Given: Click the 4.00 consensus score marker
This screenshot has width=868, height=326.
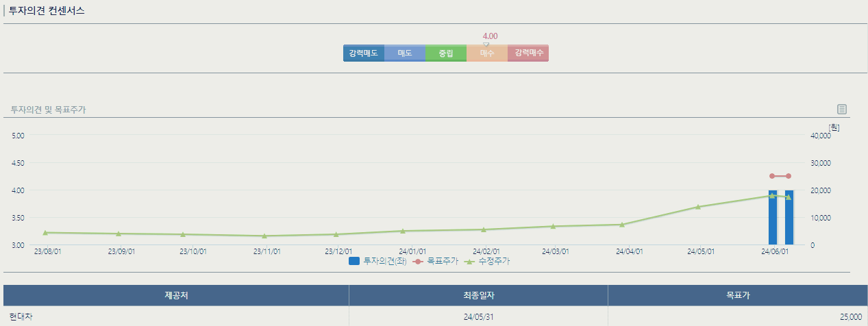Looking at the screenshot, I should coord(490,36).
